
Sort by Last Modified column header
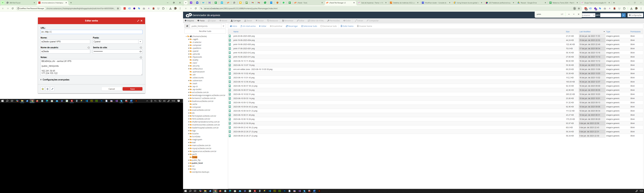click(585, 32)
